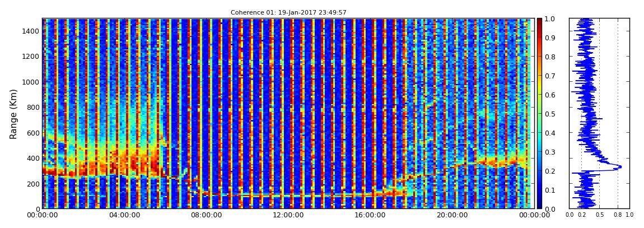Click the colorbar '0.3' tick label
644x228 pixels.
click(549, 152)
